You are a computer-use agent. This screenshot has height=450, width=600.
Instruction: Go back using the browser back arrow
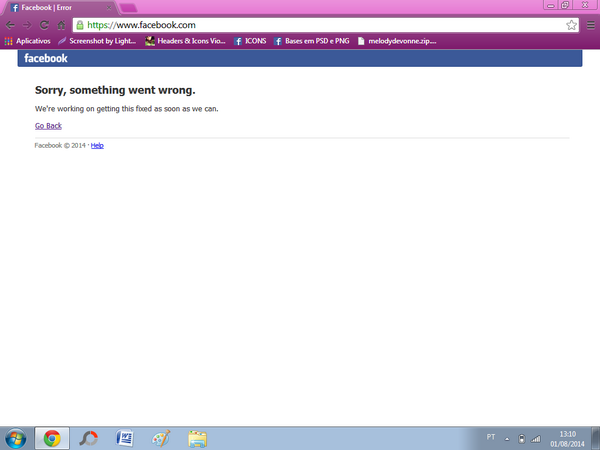coord(10,25)
